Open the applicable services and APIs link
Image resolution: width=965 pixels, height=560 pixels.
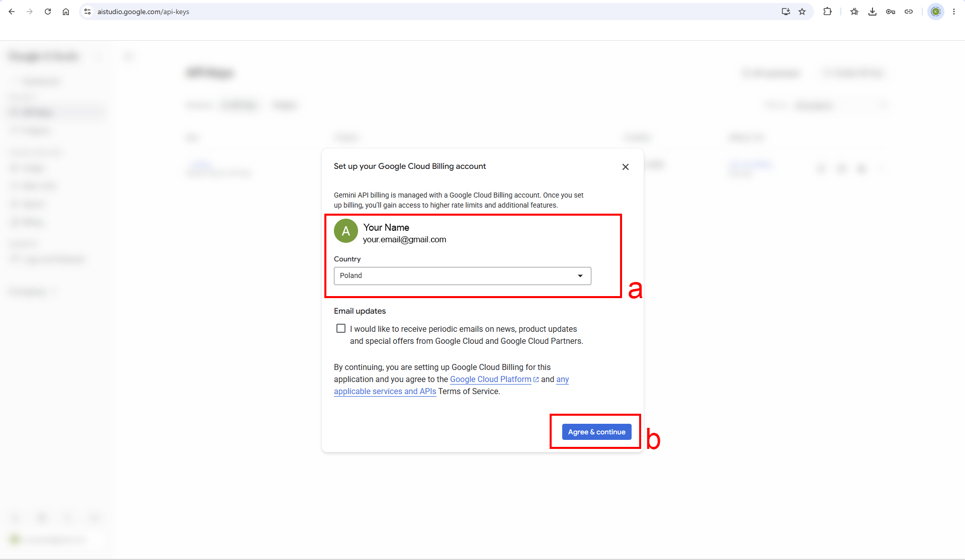[x=385, y=392]
